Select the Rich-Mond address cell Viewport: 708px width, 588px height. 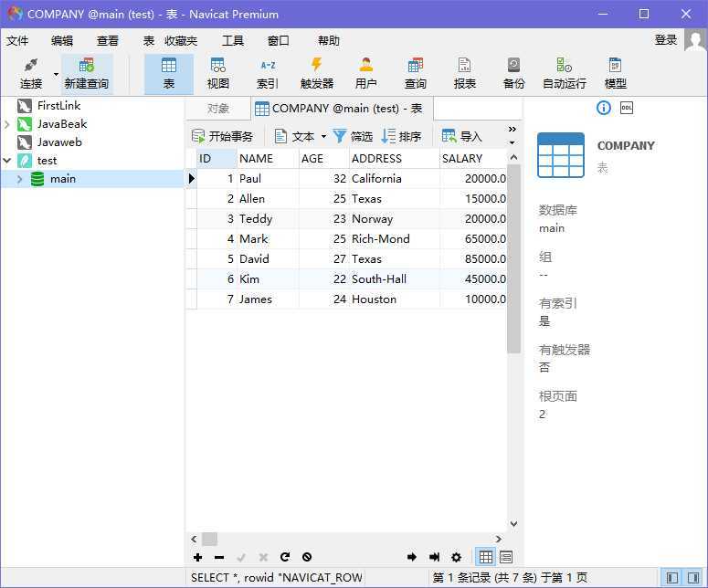click(x=395, y=238)
